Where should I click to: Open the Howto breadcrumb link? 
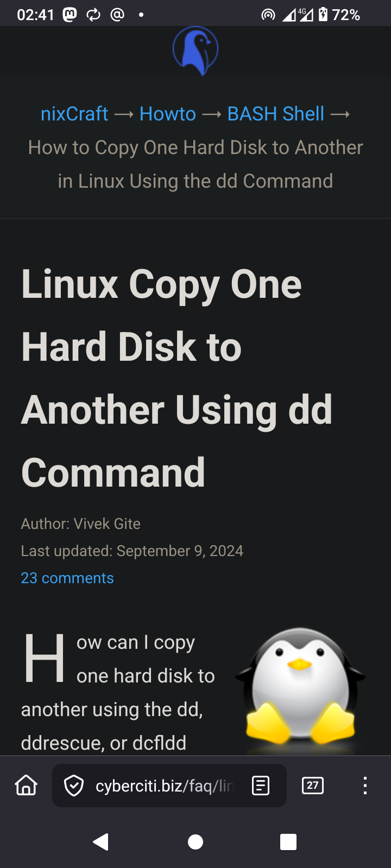coord(168,114)
